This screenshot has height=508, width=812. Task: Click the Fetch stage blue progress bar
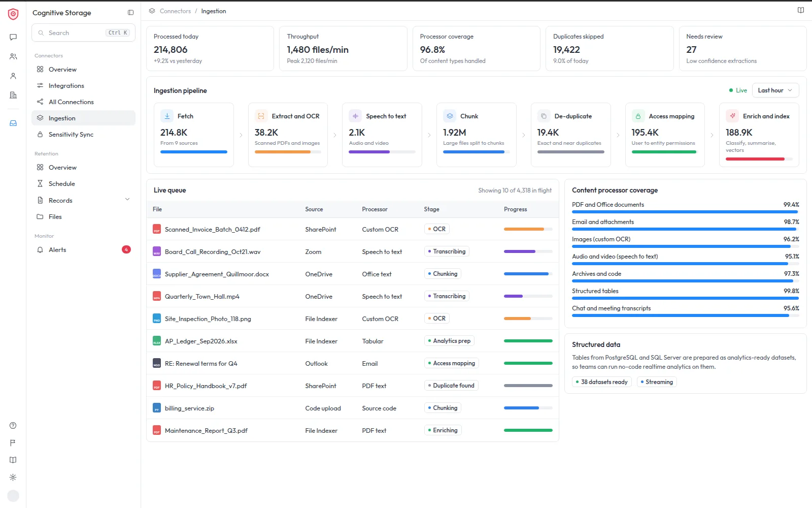coord(193,152)
